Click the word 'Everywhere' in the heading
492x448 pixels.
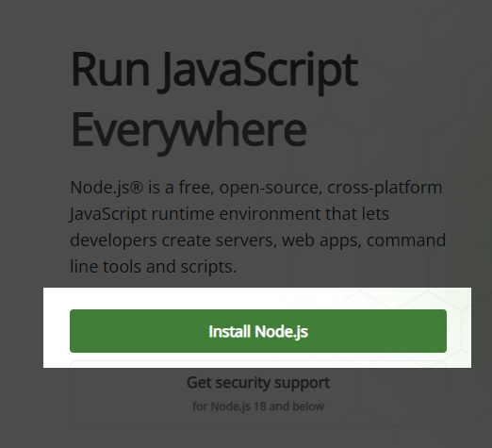click(x=189, y=131)
